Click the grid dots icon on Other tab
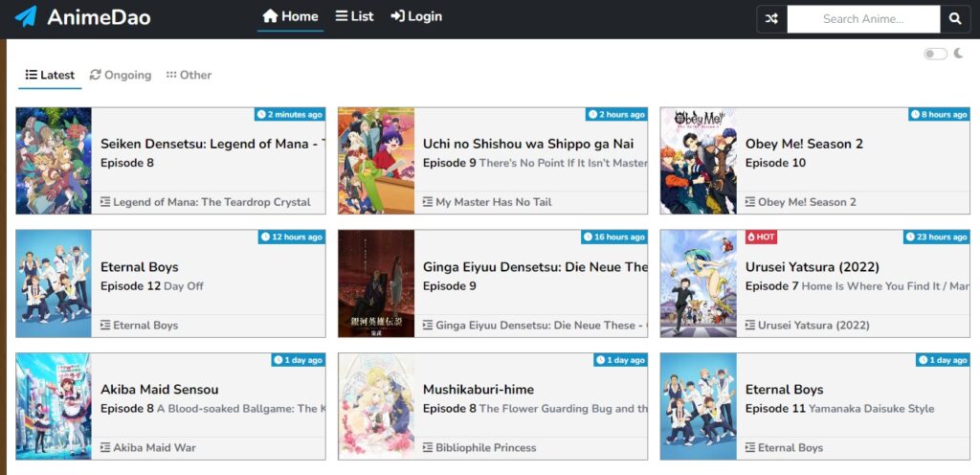980x475 pixels. pyautogui.click(x=171, y=75)
